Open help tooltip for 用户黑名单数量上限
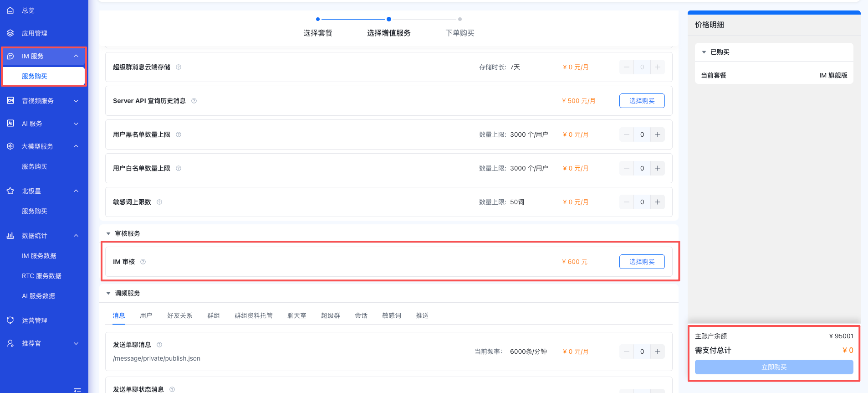Image resolution: width=868 pixels, height=393 pixels. coord(179,134)
